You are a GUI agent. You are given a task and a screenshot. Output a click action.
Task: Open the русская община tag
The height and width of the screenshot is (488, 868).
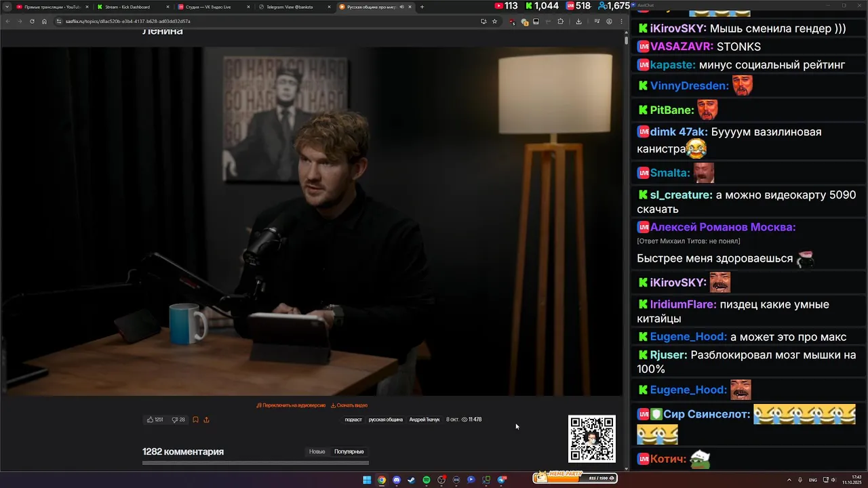[x=386, y=420]
